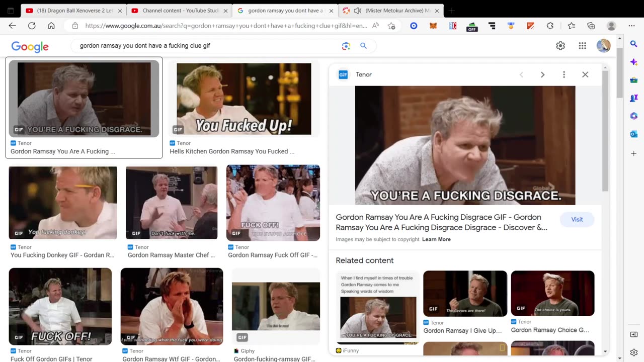
Task: View site information lock icon
Action: coord(75,26)
